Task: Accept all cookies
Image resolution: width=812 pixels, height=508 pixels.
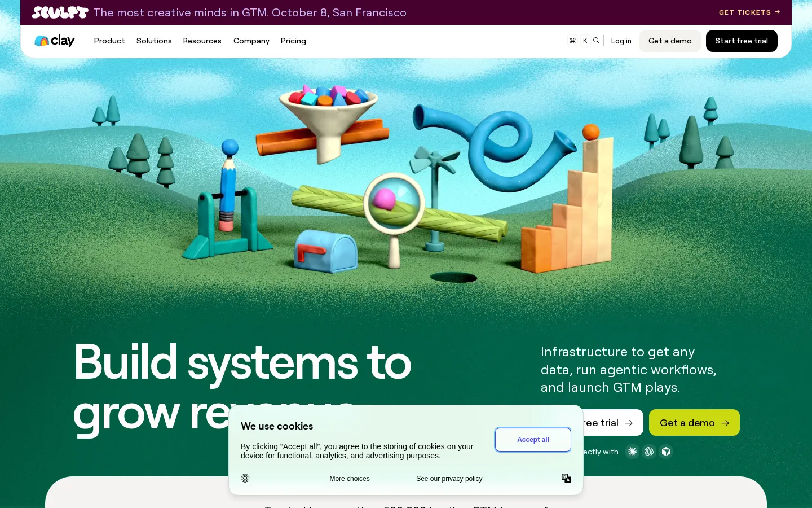Action: point(533,440)
